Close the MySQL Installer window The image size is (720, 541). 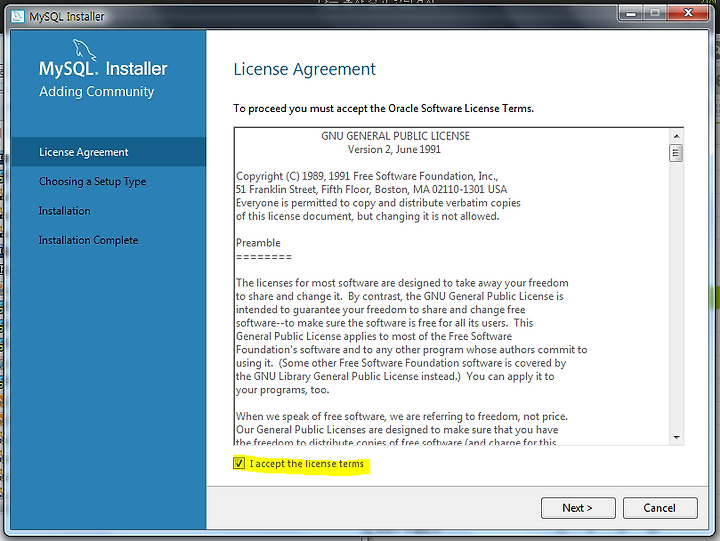point(688,13)
